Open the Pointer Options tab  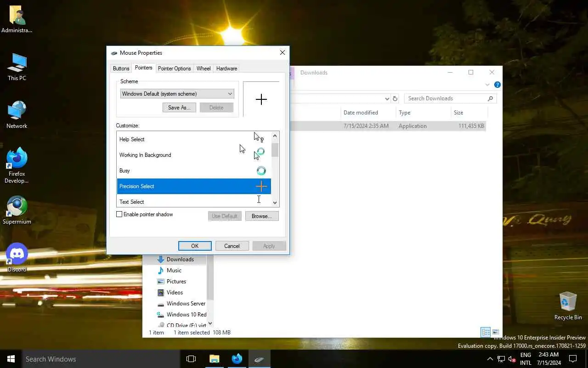pos(174,69)
